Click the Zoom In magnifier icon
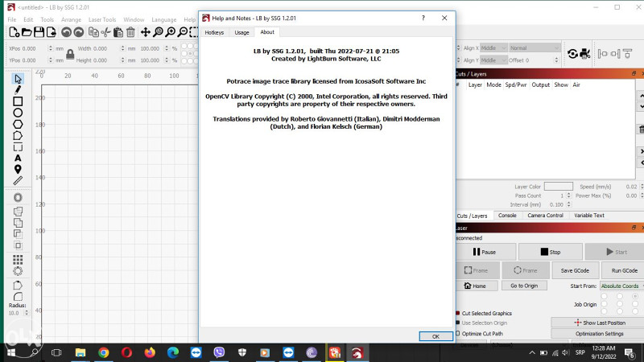644x362 pixels. [x=170, y=32]
